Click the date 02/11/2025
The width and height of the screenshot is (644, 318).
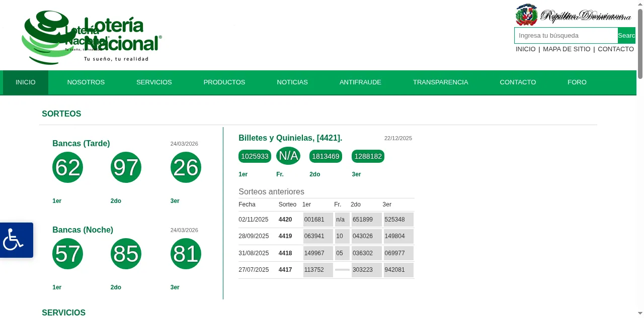[254, 220]
